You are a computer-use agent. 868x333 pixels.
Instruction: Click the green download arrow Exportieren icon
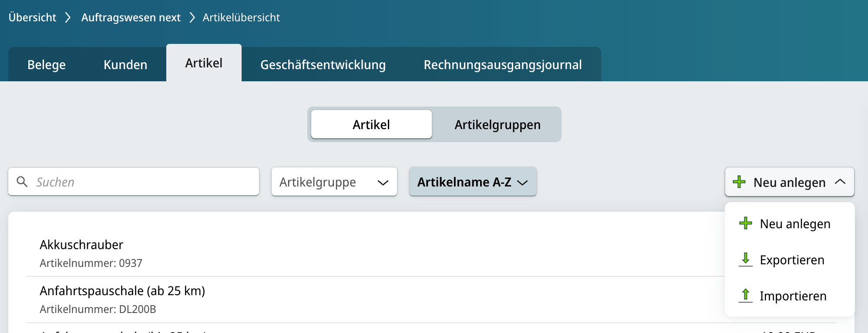tap(746, 260)
